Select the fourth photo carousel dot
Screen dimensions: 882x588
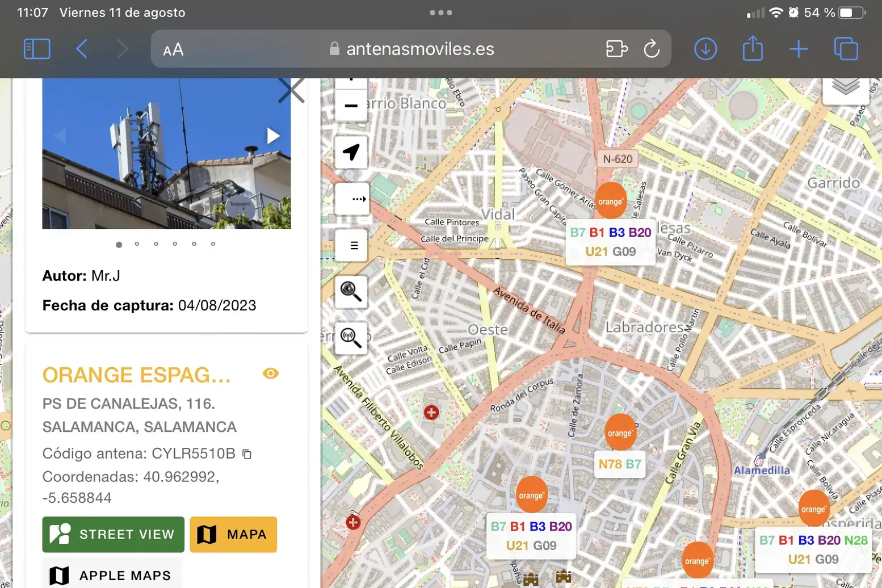pyautogui.click(x=175, y=244)
